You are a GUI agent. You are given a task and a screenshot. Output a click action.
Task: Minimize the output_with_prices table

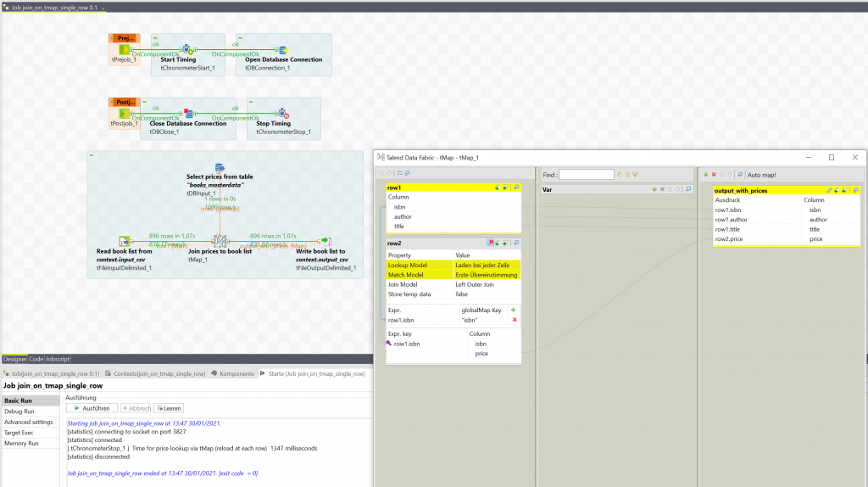click(x=855, y=191)
